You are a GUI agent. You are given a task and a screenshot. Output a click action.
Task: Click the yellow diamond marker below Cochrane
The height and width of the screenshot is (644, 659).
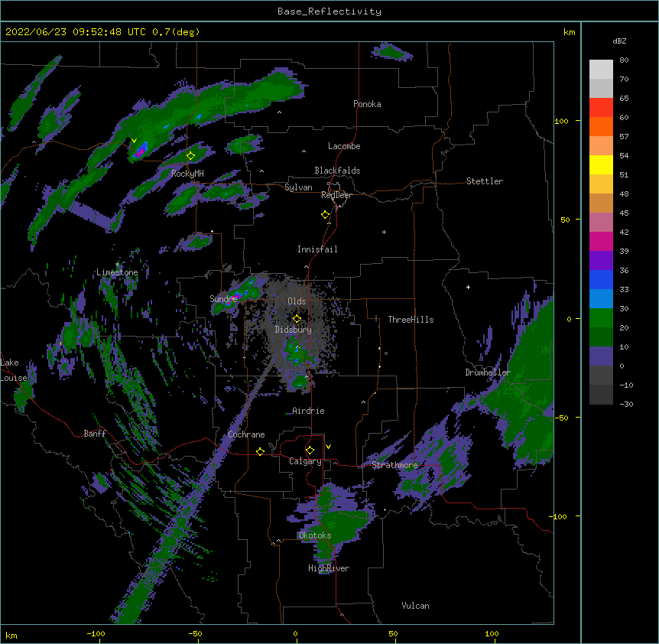(x=260, y=451)
